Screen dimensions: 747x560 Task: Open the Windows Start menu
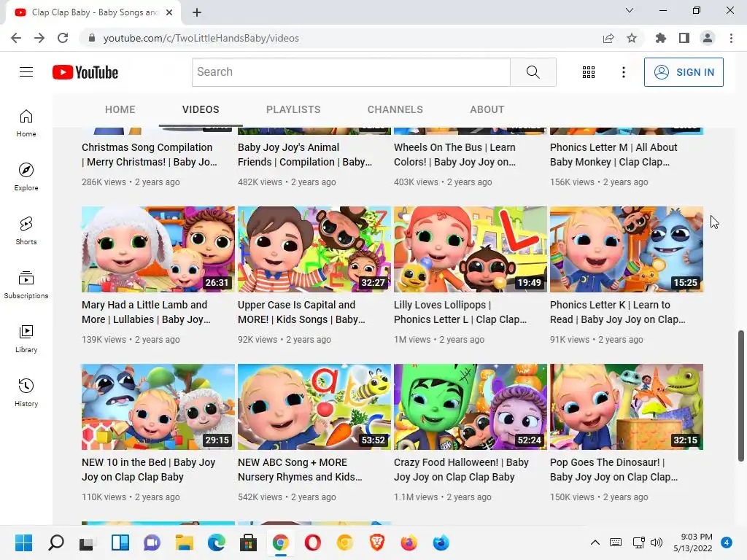pos(23,542)
